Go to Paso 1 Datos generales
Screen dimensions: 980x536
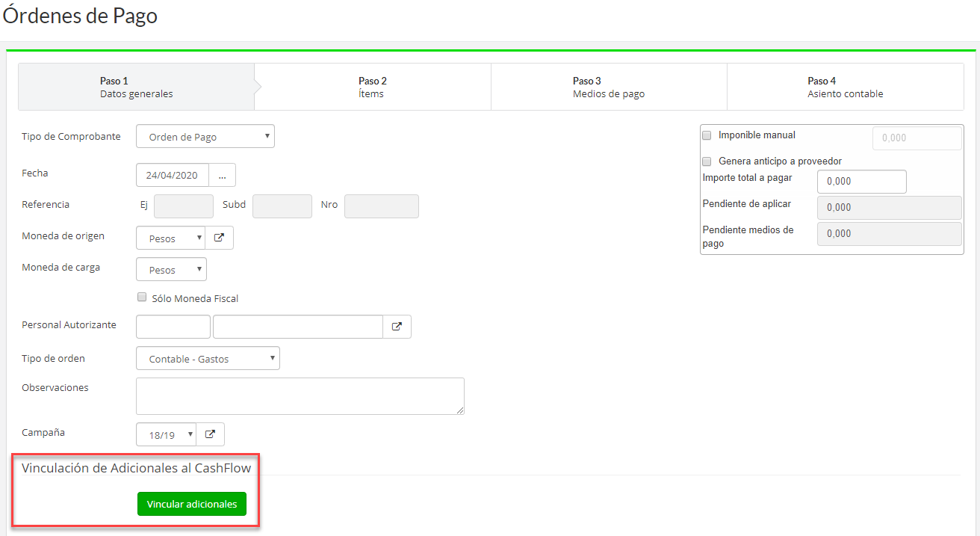pyautogui.click(x=137, y=87)
